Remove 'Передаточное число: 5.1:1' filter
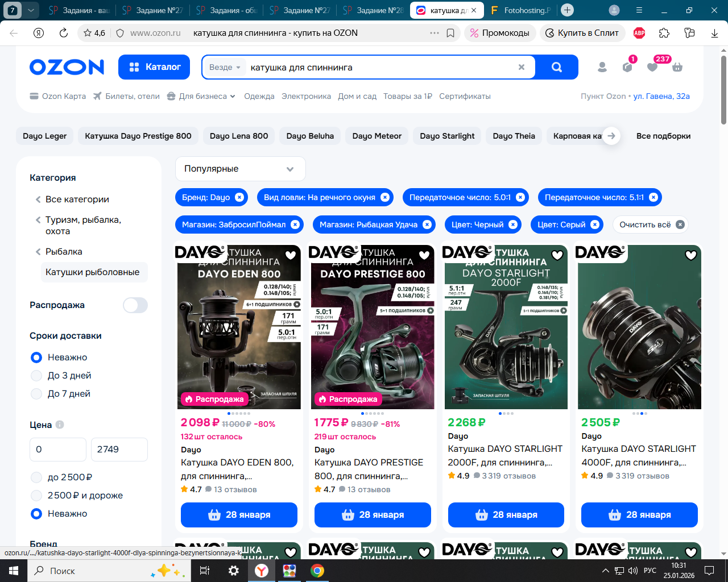This screenshot has height=582, width=728. [x=653, y=197]
